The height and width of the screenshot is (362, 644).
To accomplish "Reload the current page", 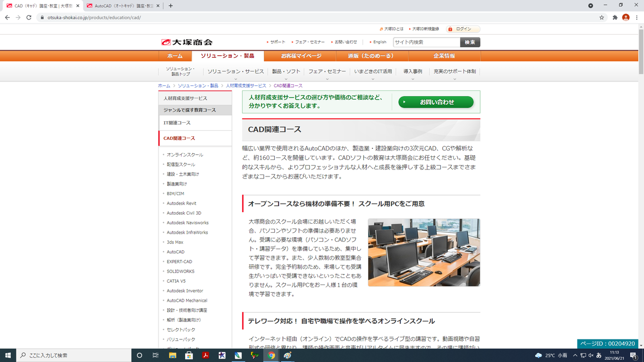I will pos(29,17).
